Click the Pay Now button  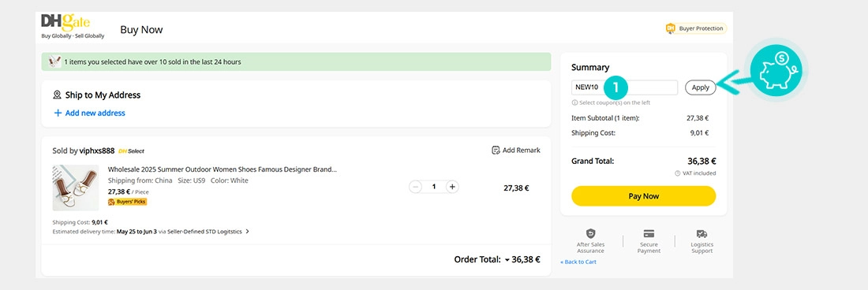click(643, 196)
